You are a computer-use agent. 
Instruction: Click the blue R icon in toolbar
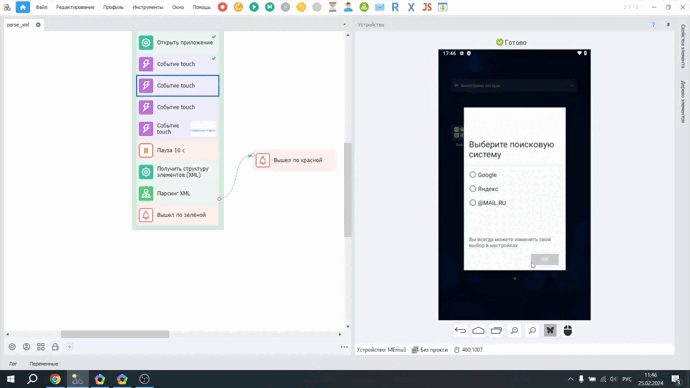(395, 7)
